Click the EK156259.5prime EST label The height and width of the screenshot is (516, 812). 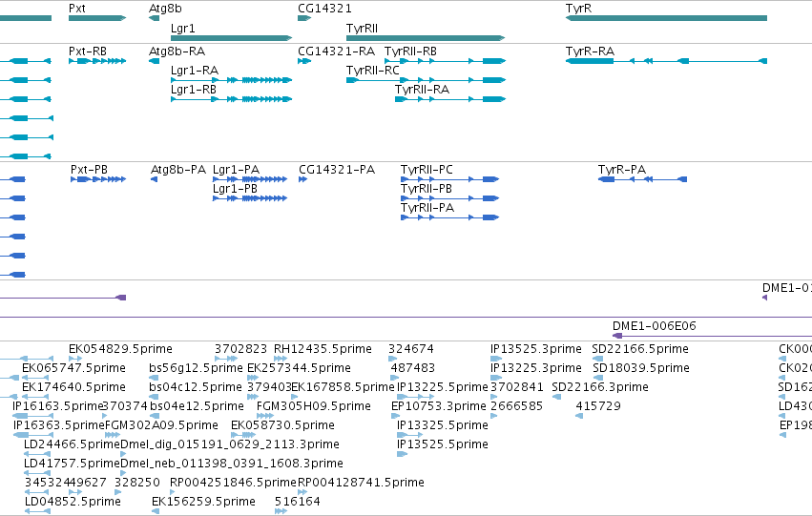coord(203,502)
